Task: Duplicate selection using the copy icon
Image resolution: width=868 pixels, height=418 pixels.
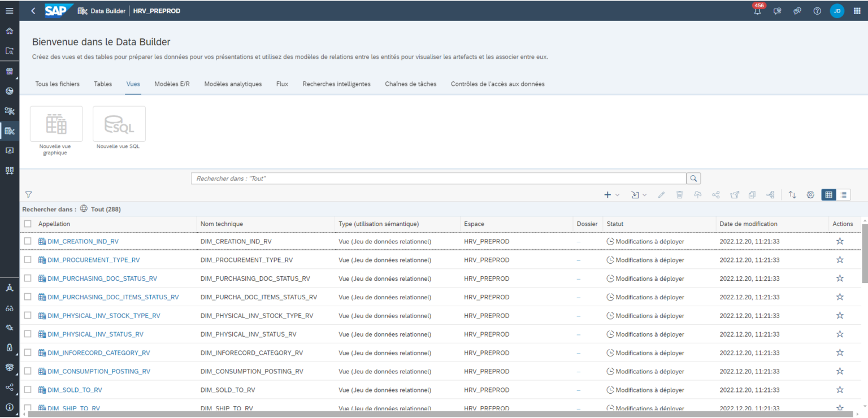Action: [752, 194]
